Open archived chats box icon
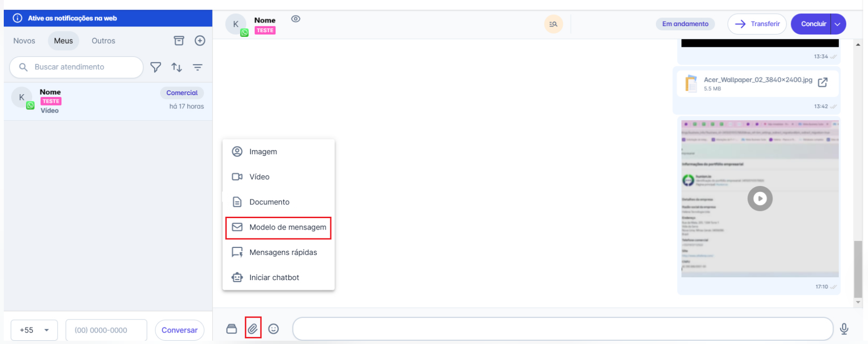 (x=179, y=41)
